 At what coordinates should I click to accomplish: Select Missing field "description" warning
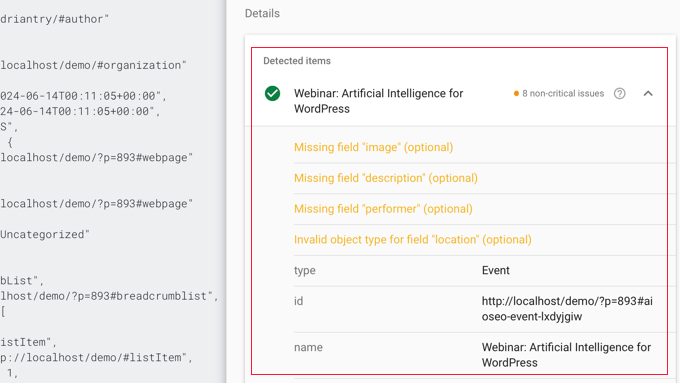click(386, 178)
